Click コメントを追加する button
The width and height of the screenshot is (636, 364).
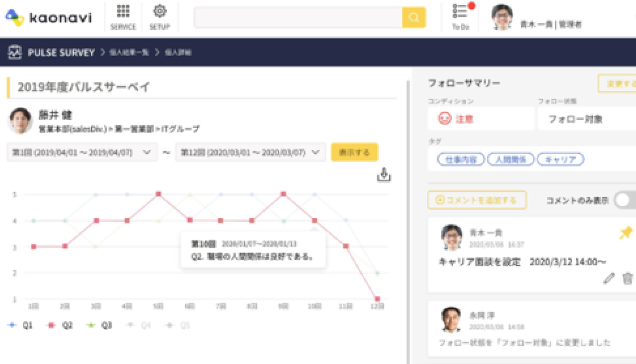coord(477,200)
